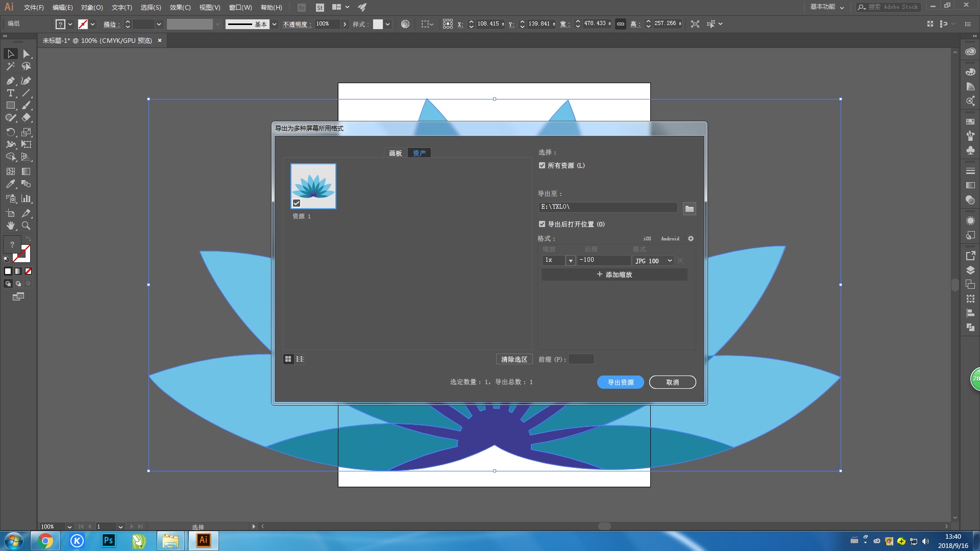Screen dimensions: 980x551
Task: Switch to the 资产 tab
Action: click(x=420, y=153)
